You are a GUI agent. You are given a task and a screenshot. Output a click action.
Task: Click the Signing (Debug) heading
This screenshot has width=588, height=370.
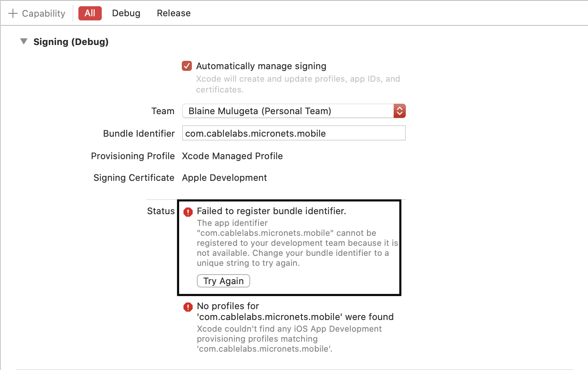[71, 42]
